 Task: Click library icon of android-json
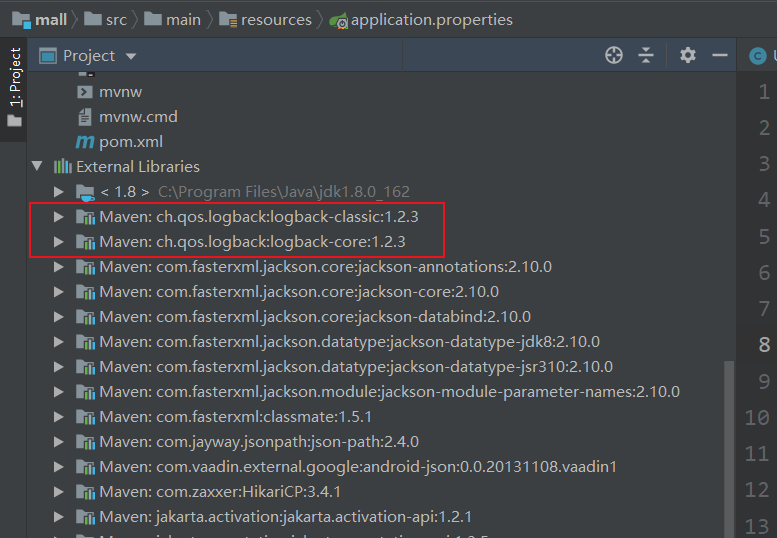coord(85,467)
